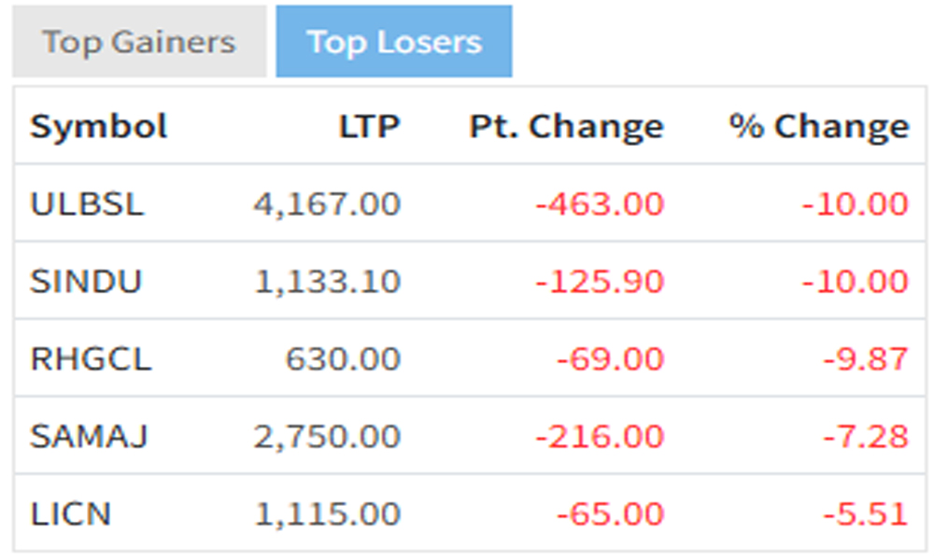Click the LTP column header
This screenshot has width=934, height=560.
369,126
